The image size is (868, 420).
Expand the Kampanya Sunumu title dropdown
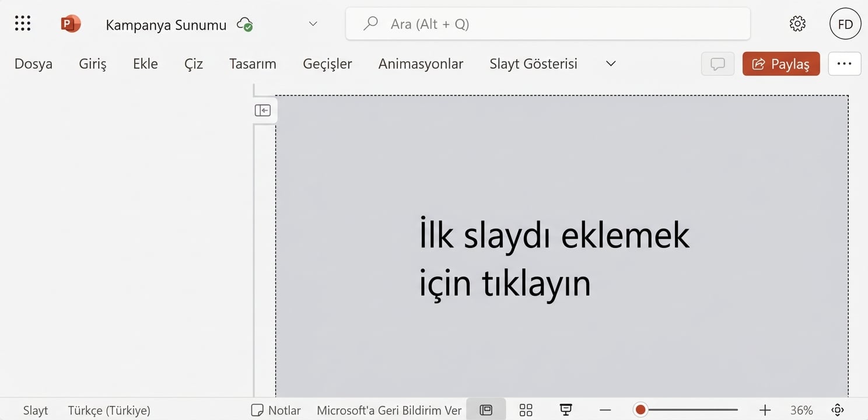point(313,24)
